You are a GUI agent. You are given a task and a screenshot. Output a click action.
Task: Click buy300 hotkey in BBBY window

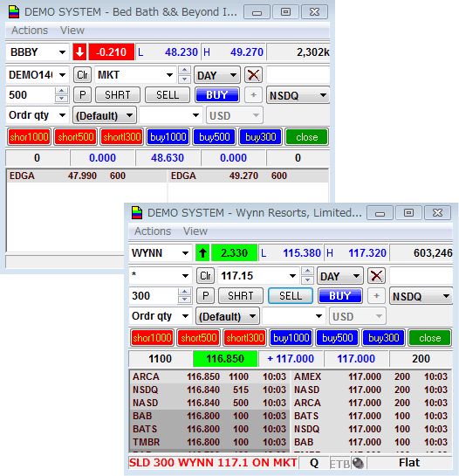tap(261, 137)
